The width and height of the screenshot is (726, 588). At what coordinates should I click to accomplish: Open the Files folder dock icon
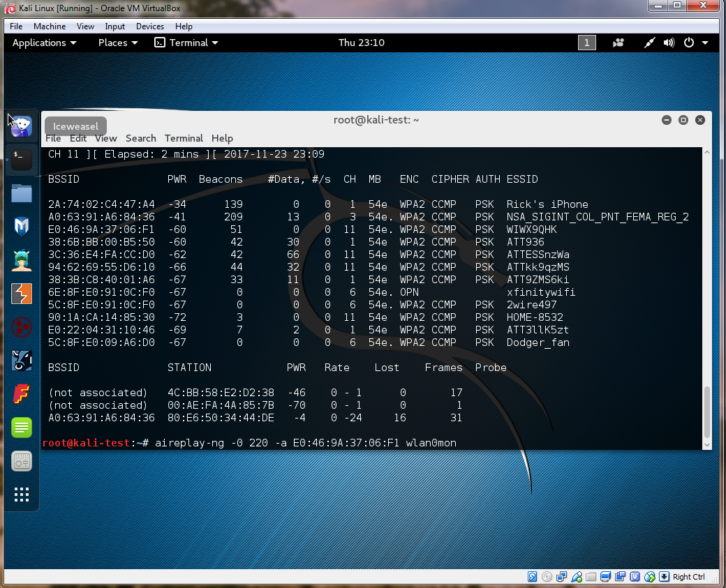tap(22, 193)
